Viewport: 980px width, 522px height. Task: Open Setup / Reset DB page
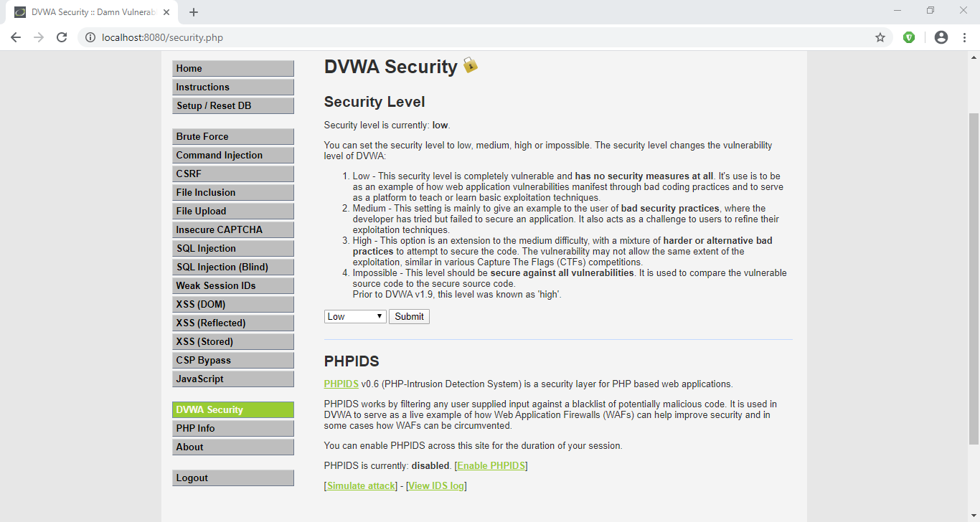click(233, 105)
